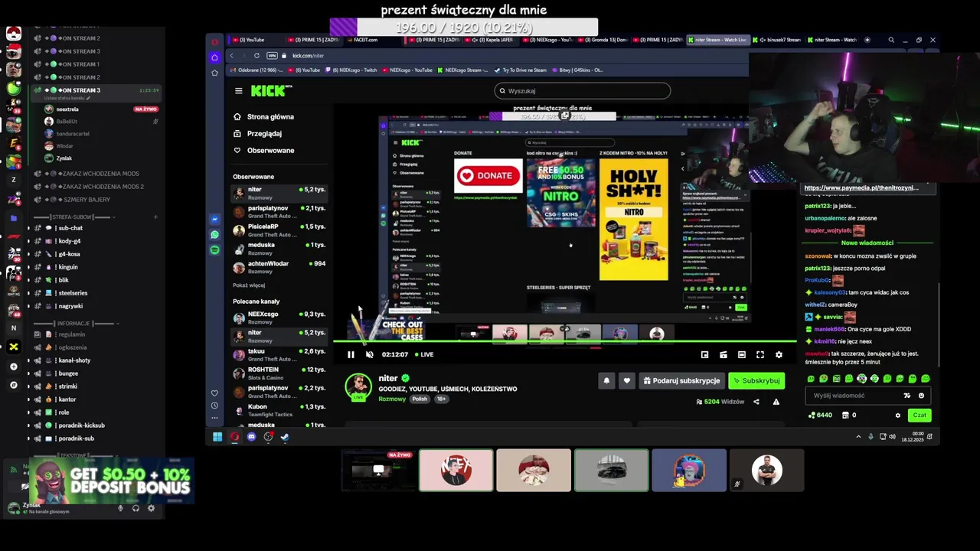Open WhatsApp in Opera sidebar
980x551 pixels.
click(214, 235)
